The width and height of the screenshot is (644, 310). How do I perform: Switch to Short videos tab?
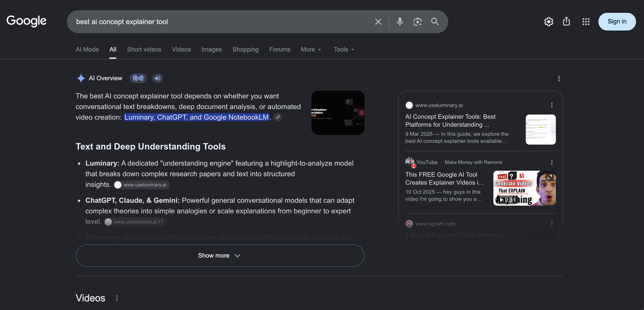[144, 50]
